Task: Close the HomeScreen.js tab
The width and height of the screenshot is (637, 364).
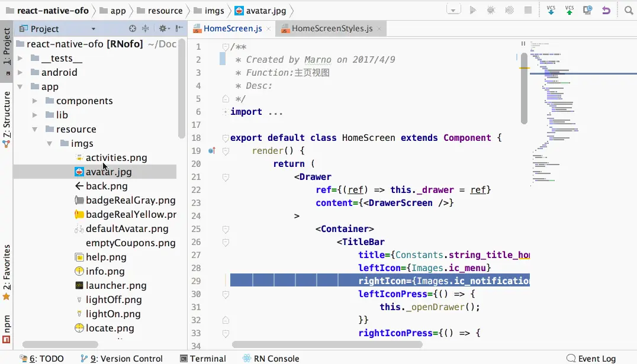Action: [x=269, y=29]
